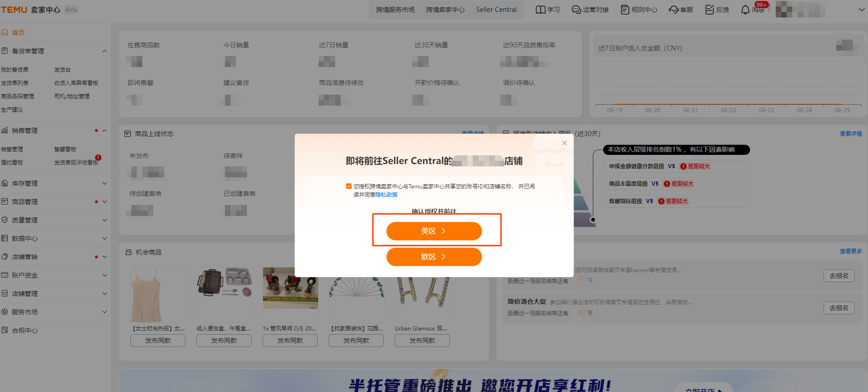Open 发货单列表 menu item
868x392 pixels.
[15, 83]
